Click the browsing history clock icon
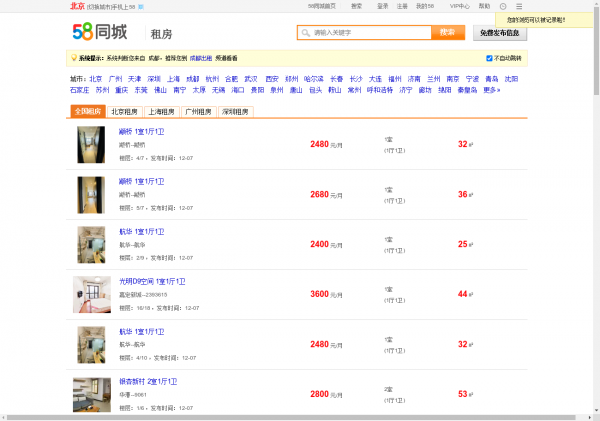 502,6
